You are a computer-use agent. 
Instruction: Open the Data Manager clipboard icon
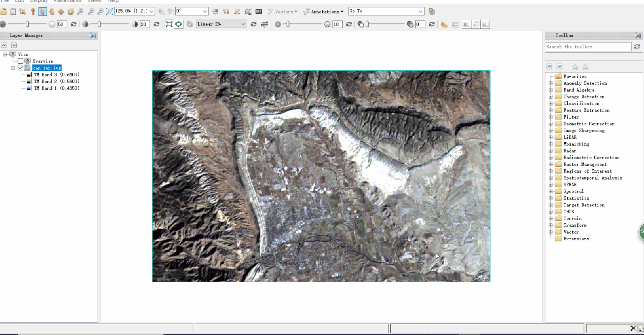13,11
